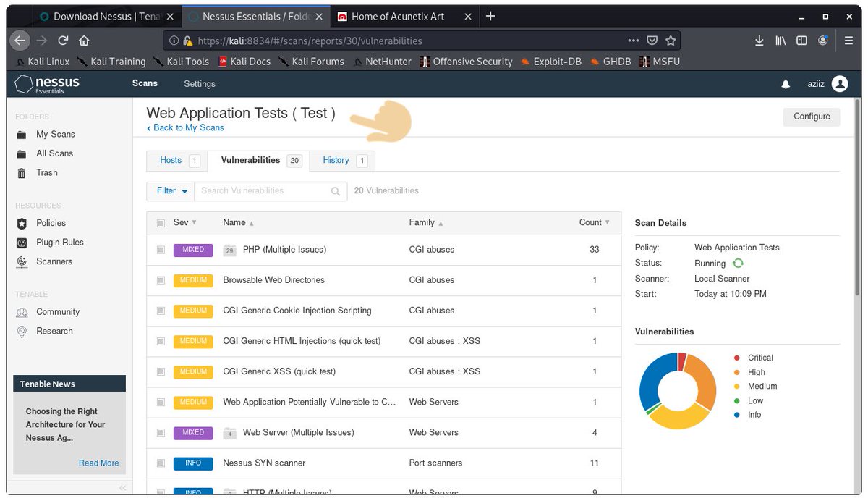Click the running scan refresh icon

[x=739, y=264]
